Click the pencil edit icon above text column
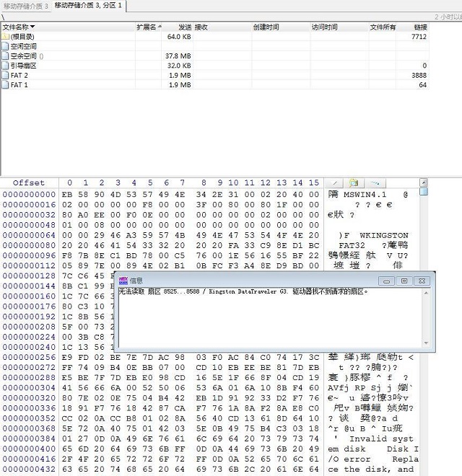This screenshot has width=462, height=476. (334, 183)
